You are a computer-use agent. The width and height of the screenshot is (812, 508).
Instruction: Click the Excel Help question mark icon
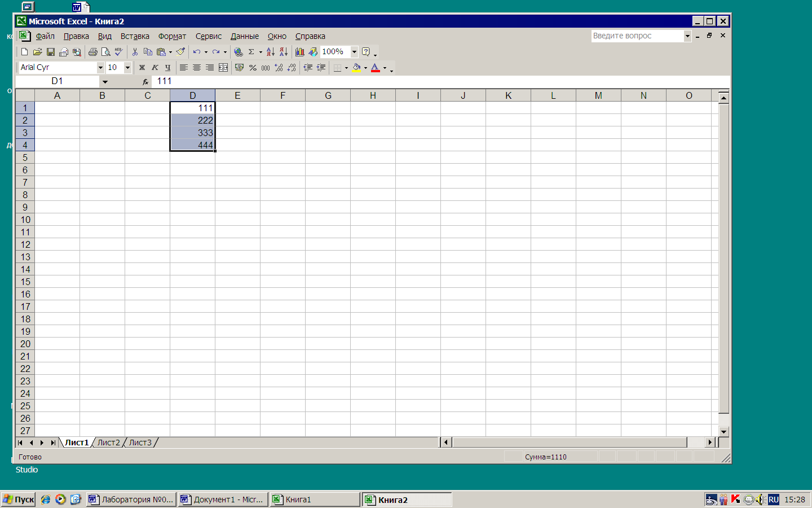(x=366, y=52)
